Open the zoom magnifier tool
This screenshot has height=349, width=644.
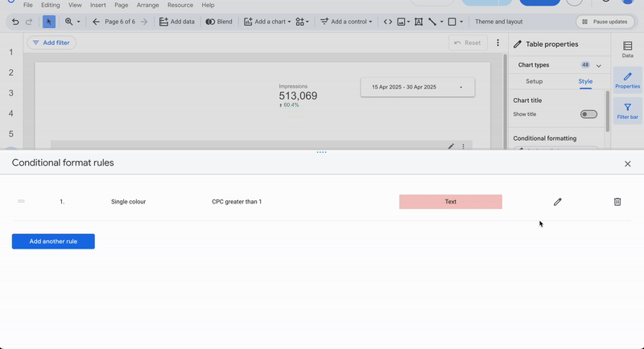[x=68, y=22]
